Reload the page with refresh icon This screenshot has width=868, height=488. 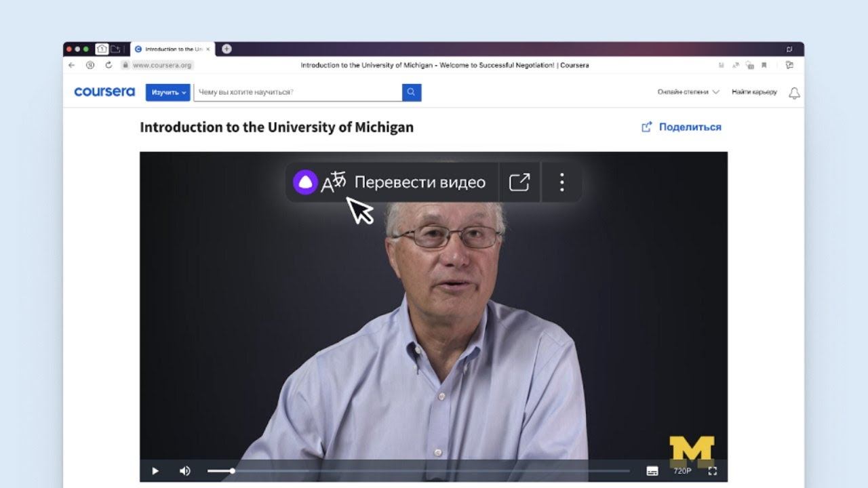(108, 65)
